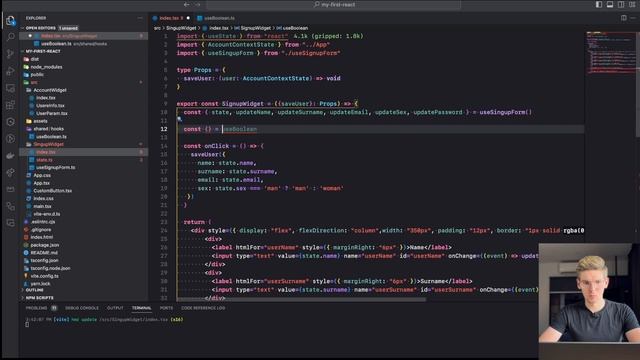Open the Docker whale view
Screen dimensions: 640x360
[11, 156]
